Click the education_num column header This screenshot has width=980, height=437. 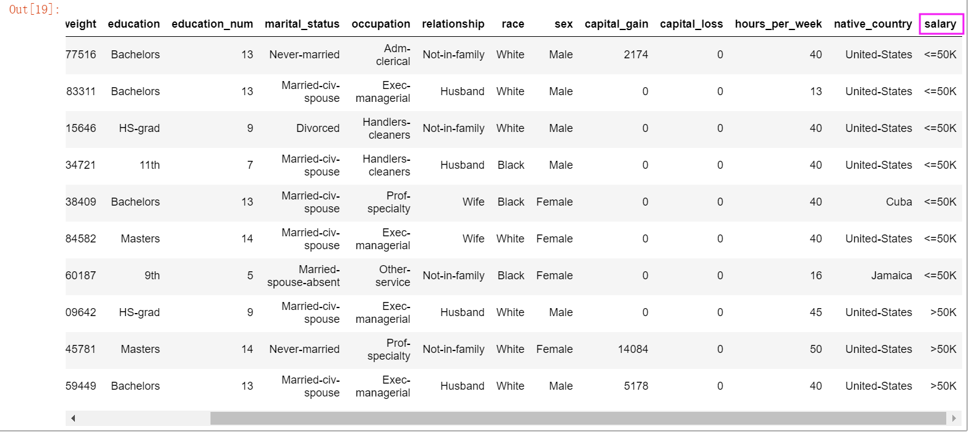212,24
